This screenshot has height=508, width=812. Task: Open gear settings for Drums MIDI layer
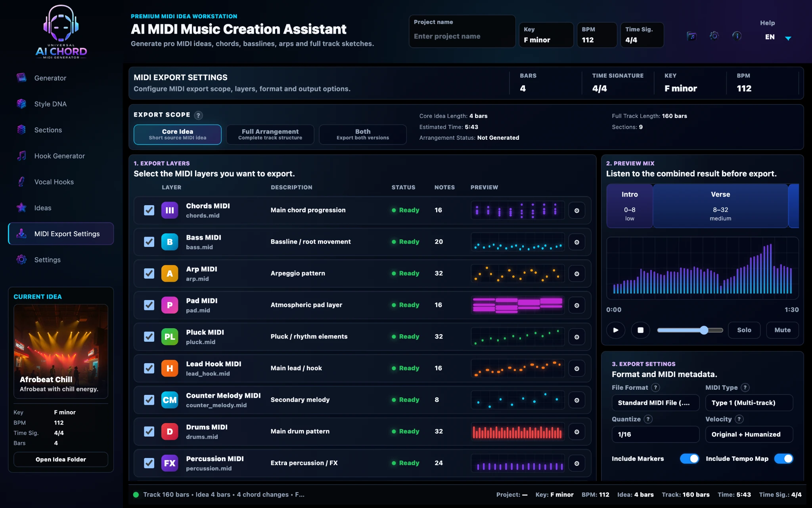[576, 431]
